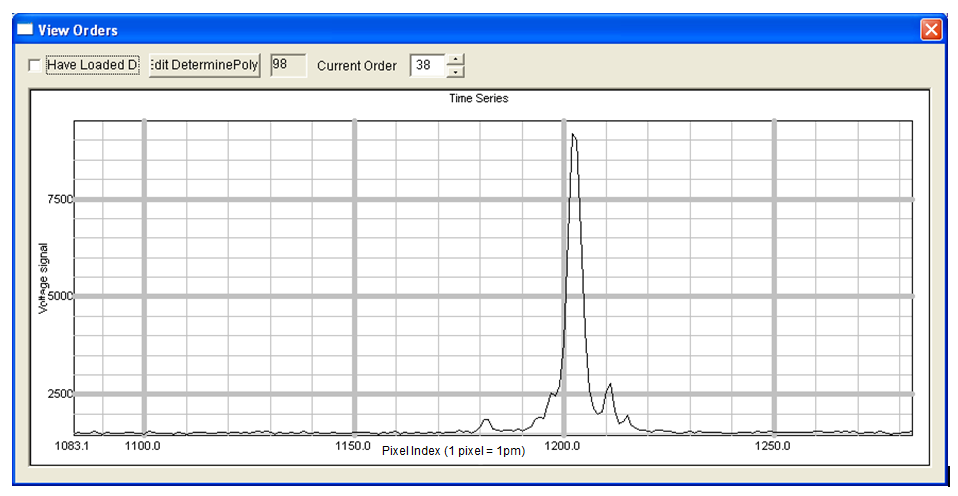Click the View Orders title bar text
The image size is (958, 496).
click(77, 30)
